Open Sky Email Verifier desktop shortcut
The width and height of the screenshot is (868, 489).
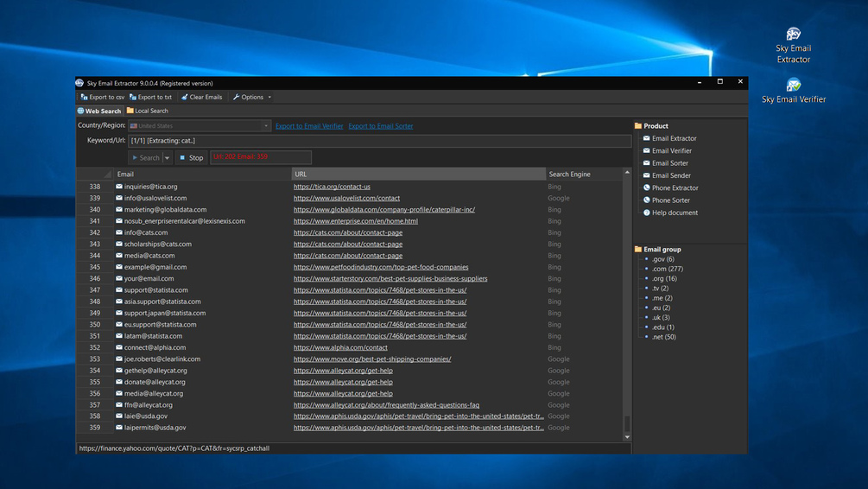(x=793, y=91)
